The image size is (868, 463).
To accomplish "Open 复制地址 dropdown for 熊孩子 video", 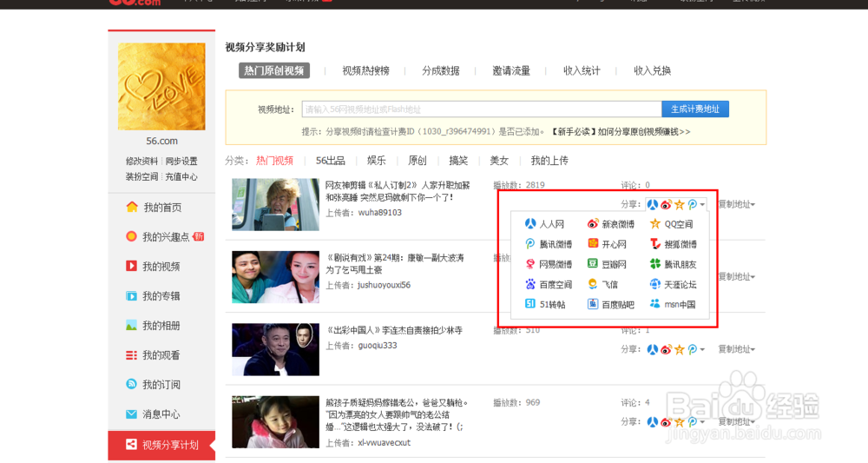I will click(737, 422).
